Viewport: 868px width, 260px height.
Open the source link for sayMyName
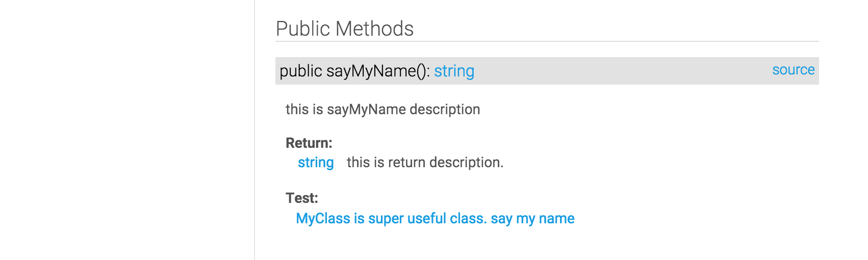coord(793,70)
